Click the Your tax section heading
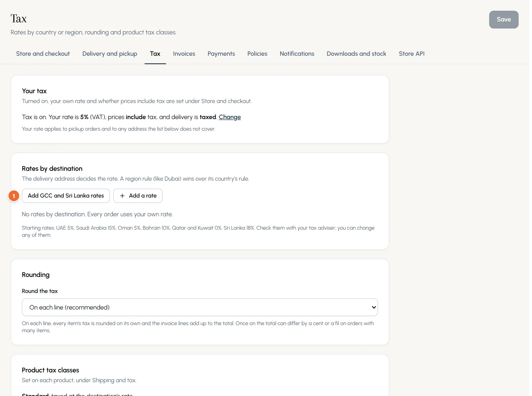This screenshot has height=396, width=532. click(34, 91)
